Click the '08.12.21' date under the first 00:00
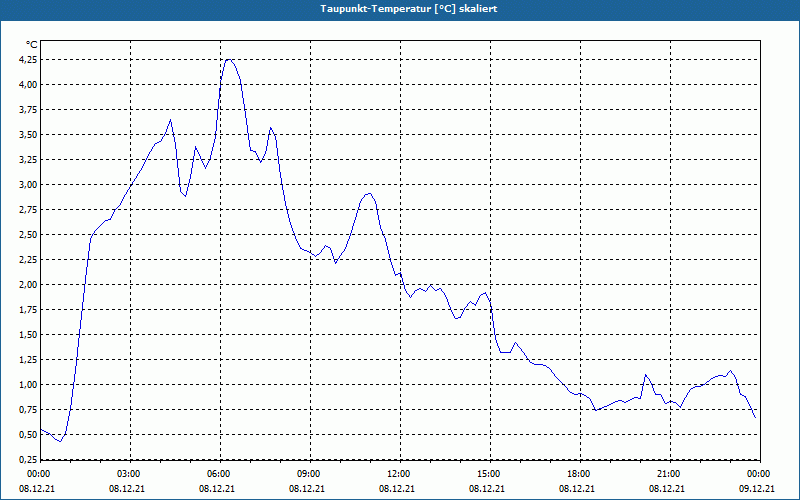 (37, 489)
